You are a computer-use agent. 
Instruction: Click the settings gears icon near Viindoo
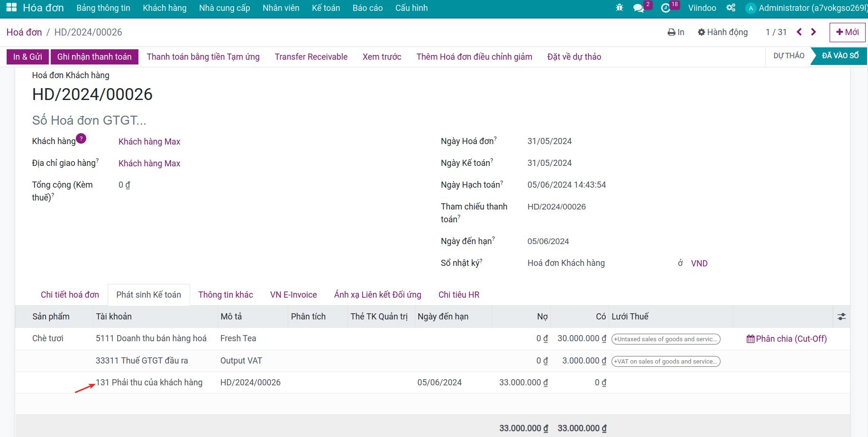pos(731,8)
